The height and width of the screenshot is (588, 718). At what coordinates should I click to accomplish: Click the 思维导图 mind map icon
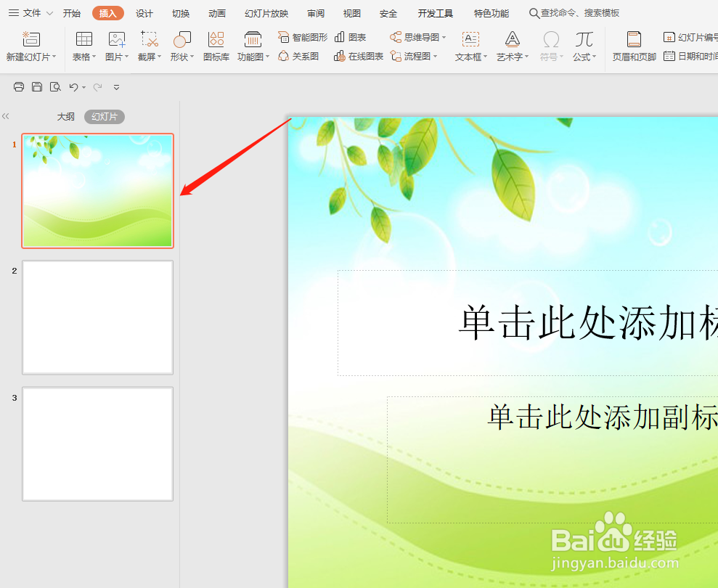point(396,37)
